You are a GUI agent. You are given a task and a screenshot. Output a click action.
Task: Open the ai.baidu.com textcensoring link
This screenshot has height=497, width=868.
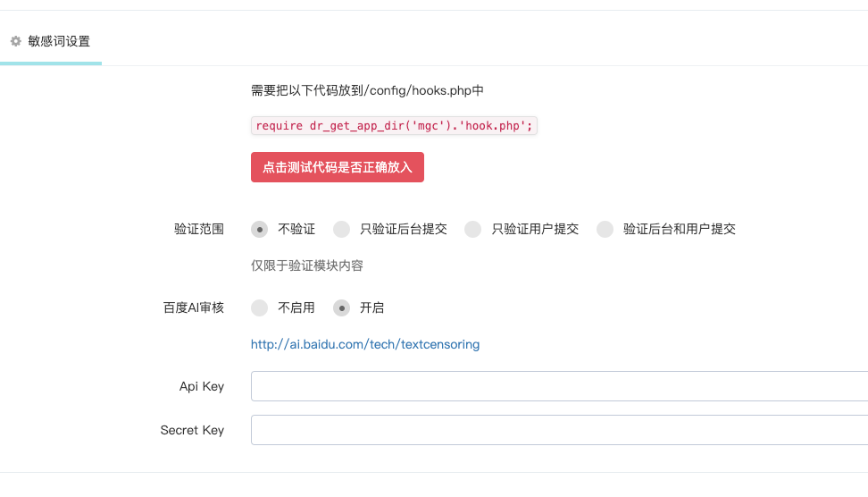click(365, 345)
